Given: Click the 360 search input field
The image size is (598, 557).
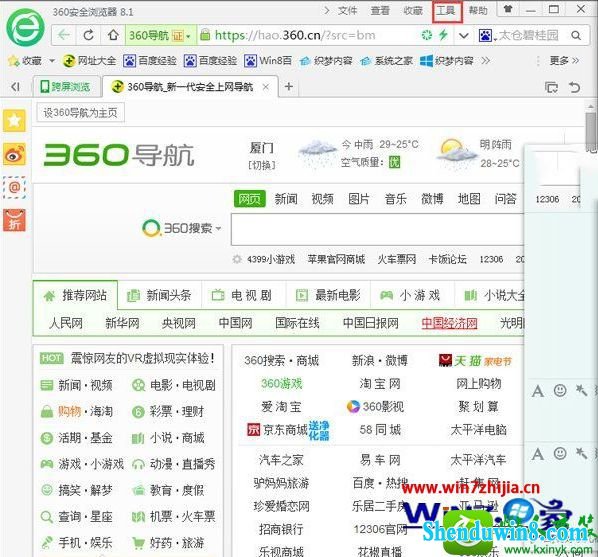Looking at the screenshot, I should click(x=378, y=229).
